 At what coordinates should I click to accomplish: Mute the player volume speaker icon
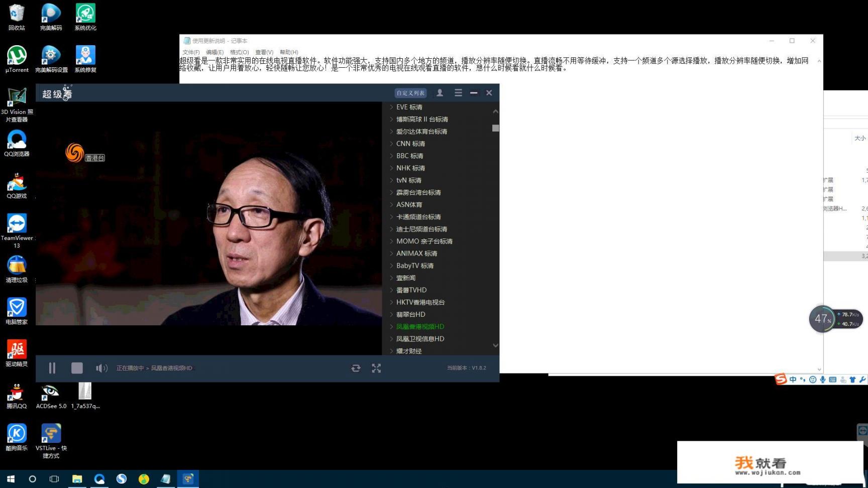tap(101, 368)
